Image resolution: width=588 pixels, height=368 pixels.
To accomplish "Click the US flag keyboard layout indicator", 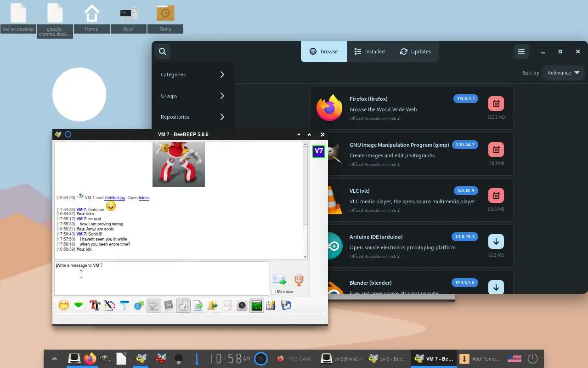I will pyautogui.click(x=514, y=359).
